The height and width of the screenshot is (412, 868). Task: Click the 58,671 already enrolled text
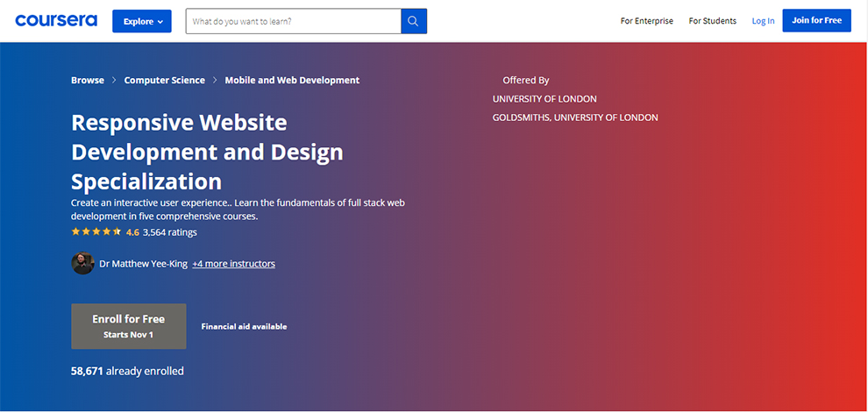coord(127,371)
